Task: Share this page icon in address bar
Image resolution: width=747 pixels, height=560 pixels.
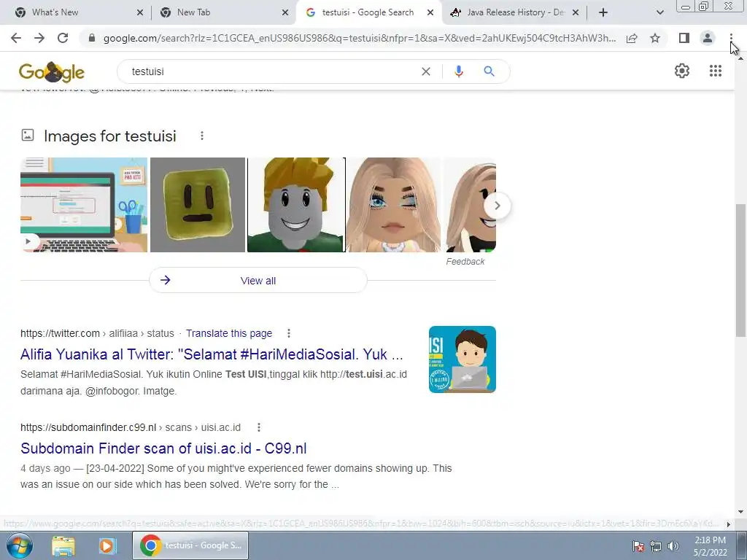Action: pos(632,38)
